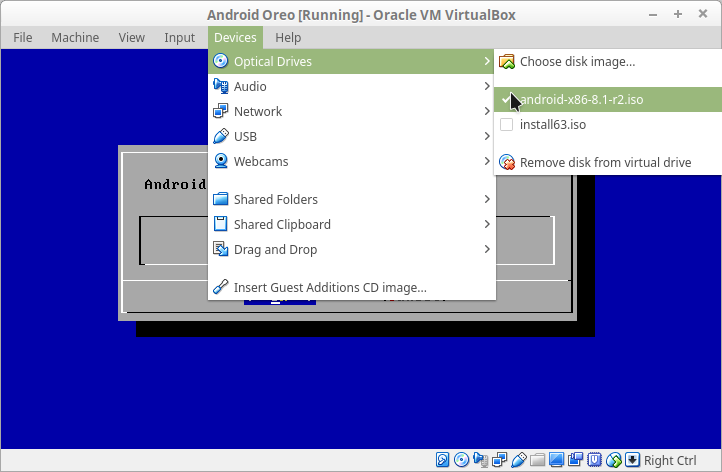Viewport: 722px width, 472px height.
Task: Click the Drag and Drop icon in menu
Action: (x=221, y=249)
